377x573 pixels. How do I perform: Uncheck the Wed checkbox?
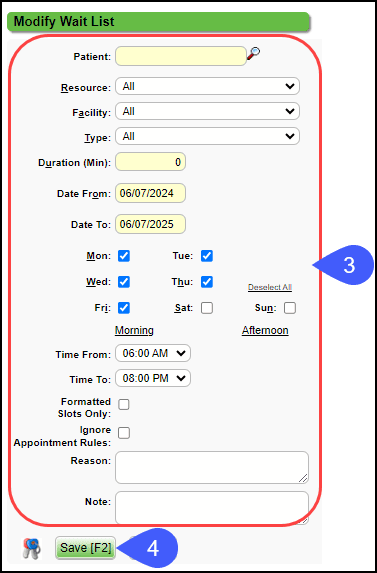pos(124,282)
